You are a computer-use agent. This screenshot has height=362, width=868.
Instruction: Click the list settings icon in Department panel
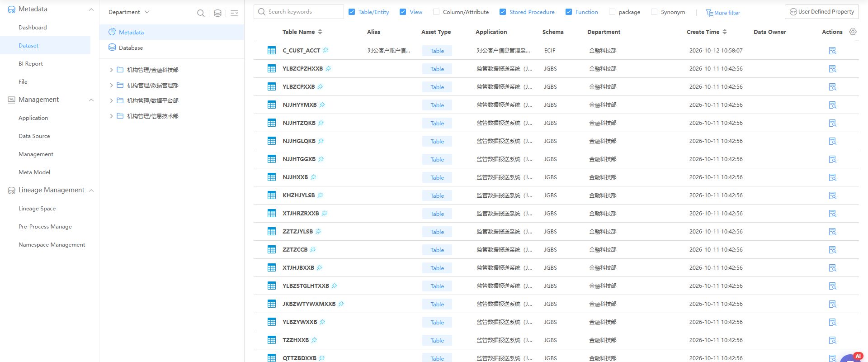coord(234,13)
